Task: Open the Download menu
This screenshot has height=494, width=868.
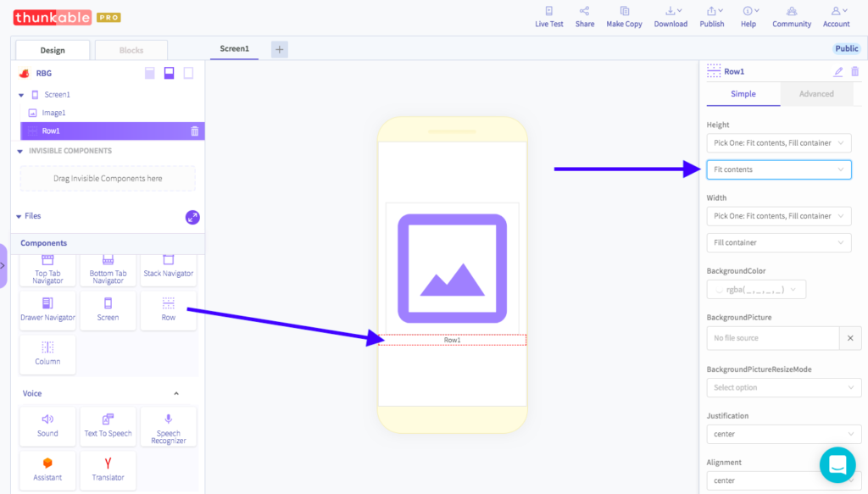Action: coord(670,17)
